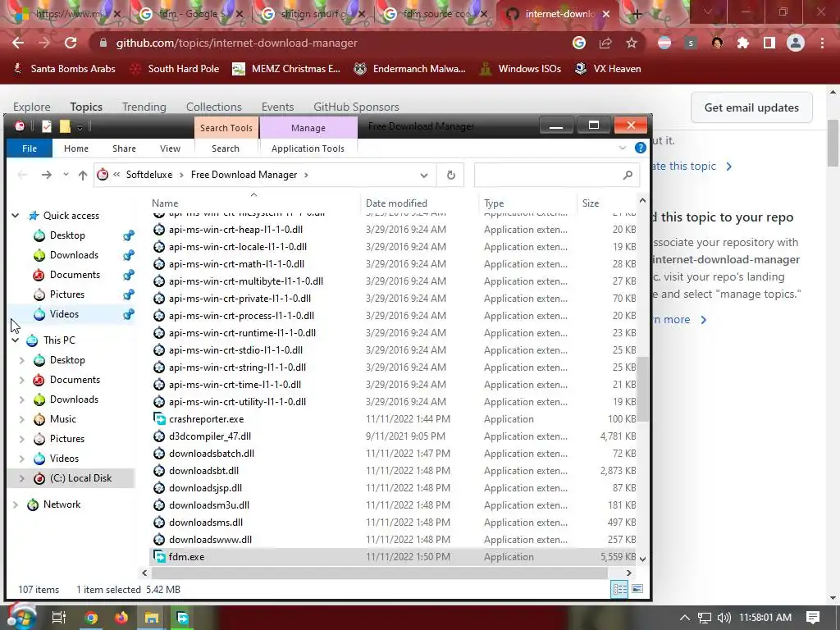Open the quick access toolbar customize dropdown

[x=80, y=127]
